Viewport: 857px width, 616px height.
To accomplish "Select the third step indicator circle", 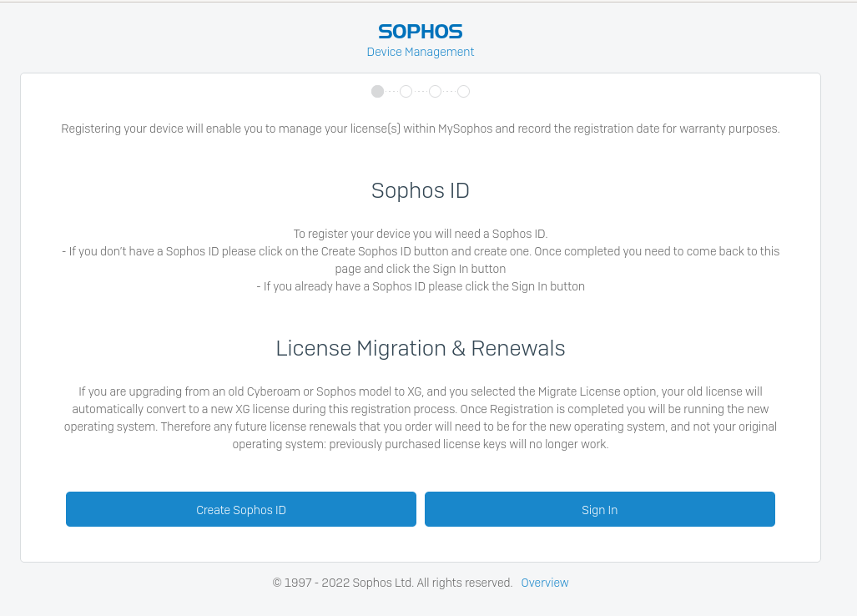I will (x=435, y=92).
